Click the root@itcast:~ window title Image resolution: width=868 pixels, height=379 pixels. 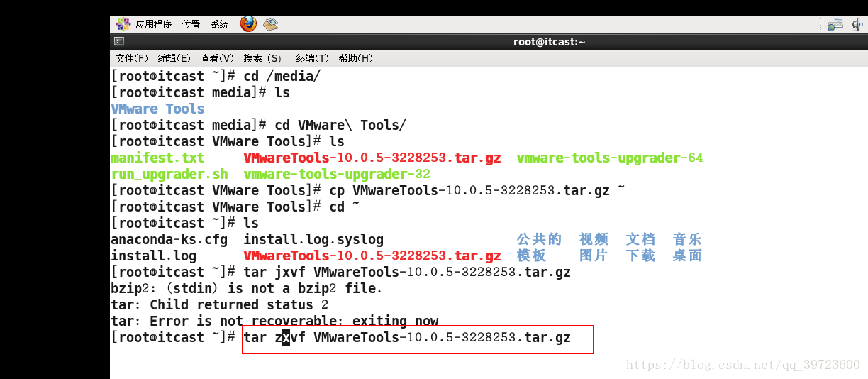(x=549, y=42)
